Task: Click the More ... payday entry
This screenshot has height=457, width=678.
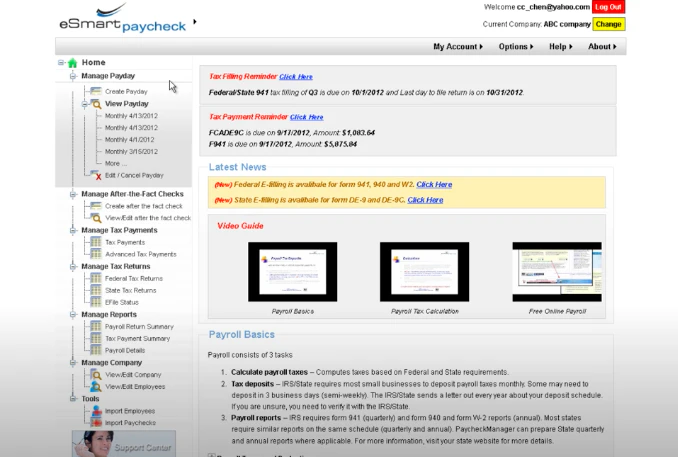Action: tap(116, 163)
